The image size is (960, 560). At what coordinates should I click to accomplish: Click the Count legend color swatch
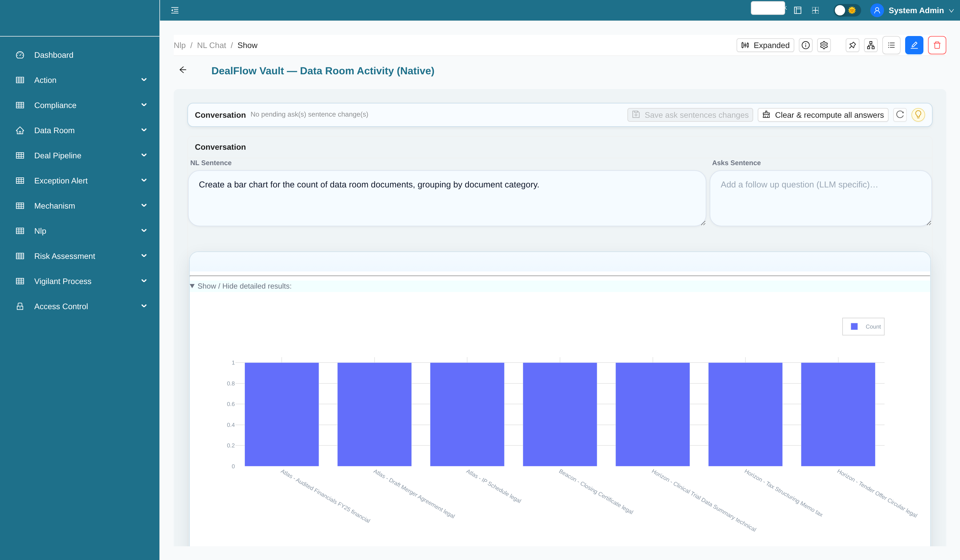pos(855,327)
